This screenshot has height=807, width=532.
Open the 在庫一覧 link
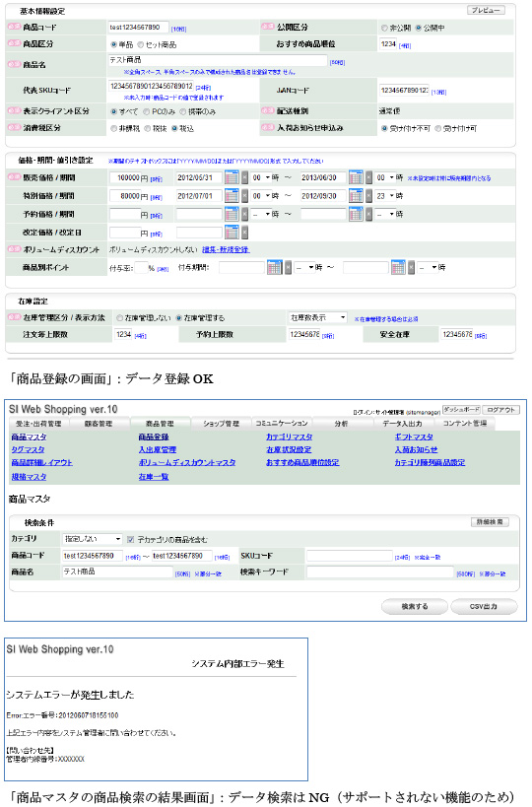pos(154,477)
